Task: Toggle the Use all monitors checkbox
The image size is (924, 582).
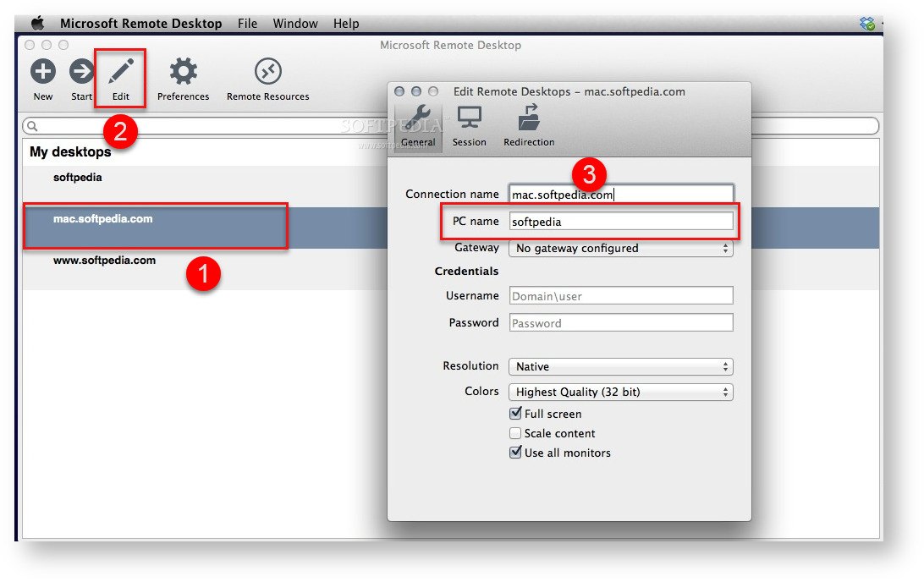Action: click(515, 453)
